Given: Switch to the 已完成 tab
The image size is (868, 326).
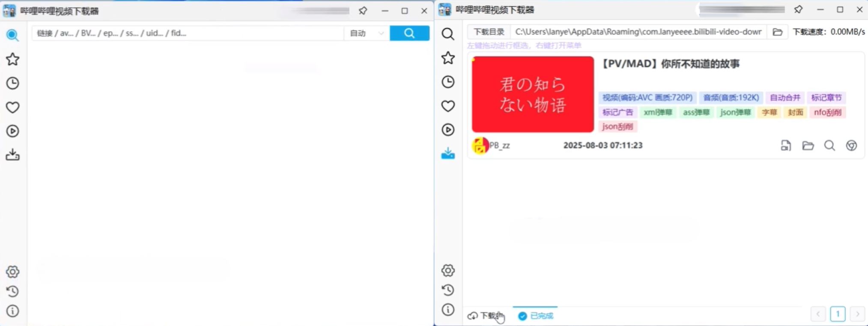Looking at the screenshot, I should 535,316.
